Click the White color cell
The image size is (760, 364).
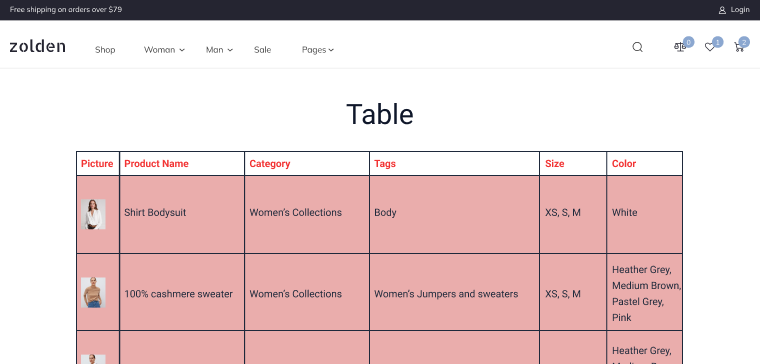(645, 214)
